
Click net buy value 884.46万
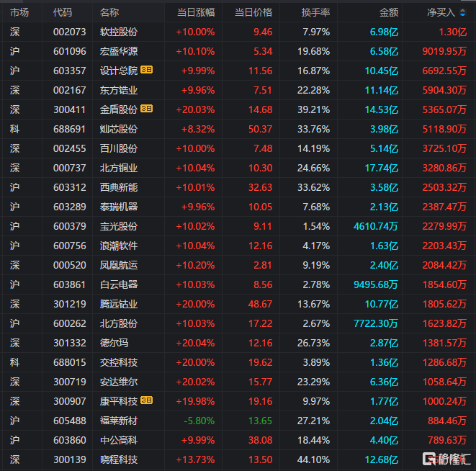coord(447,421)
